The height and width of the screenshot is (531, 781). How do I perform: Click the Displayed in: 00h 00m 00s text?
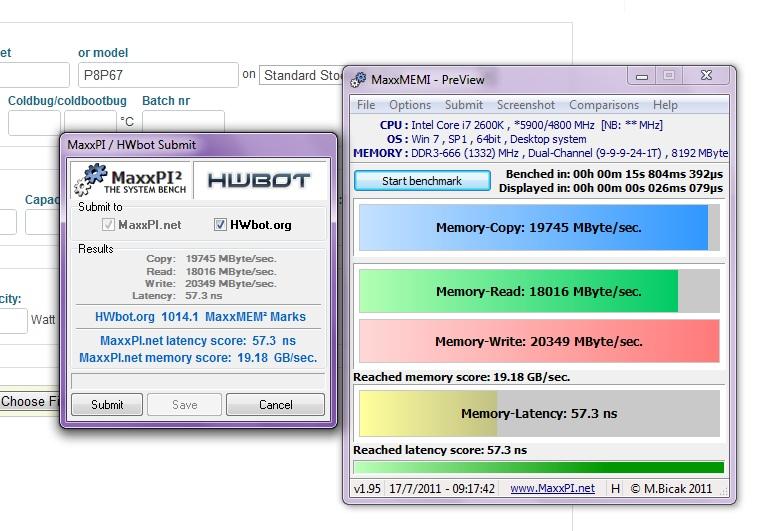[611, 188]
